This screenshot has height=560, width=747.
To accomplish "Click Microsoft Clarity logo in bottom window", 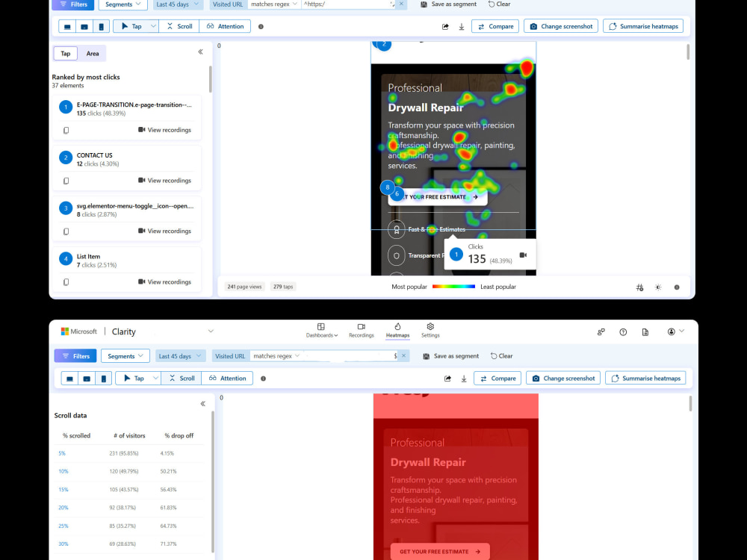I will [x=98, y=332].
